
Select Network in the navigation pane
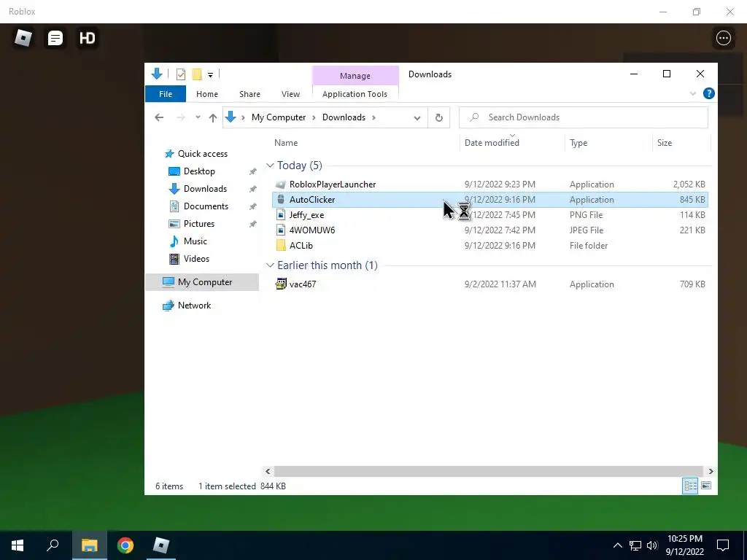click(194, 306)
